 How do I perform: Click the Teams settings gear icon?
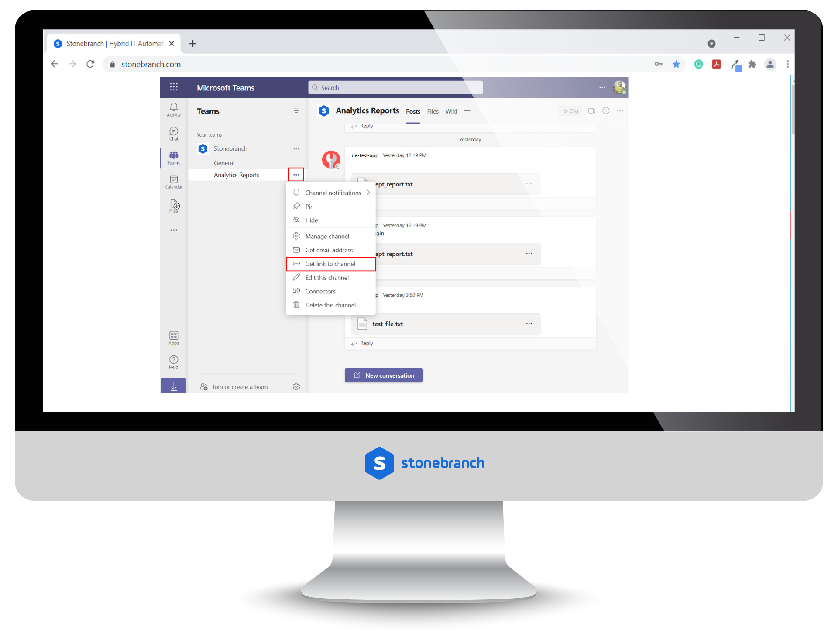click(295, 387)
